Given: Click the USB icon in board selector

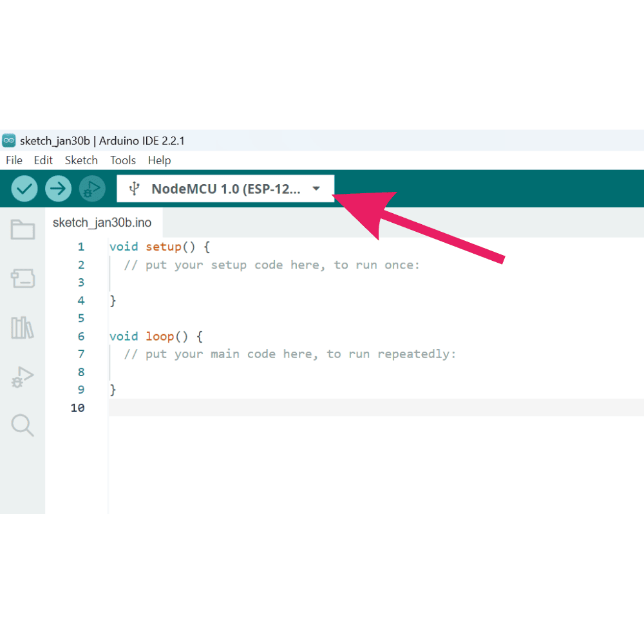Looking at the screenshot, I should pos(135,189).
